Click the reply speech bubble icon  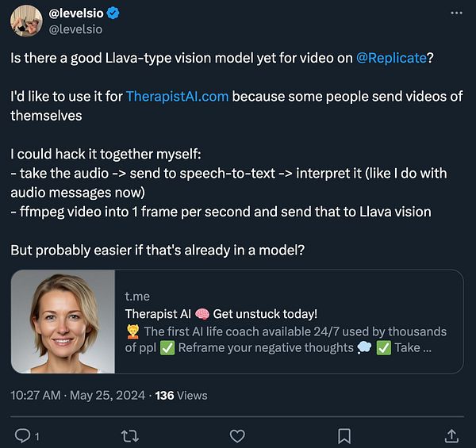pos(22,435)
